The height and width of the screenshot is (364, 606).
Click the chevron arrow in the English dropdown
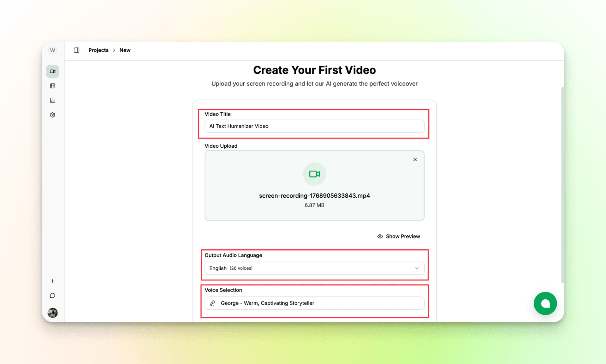(x=417, y=268)
